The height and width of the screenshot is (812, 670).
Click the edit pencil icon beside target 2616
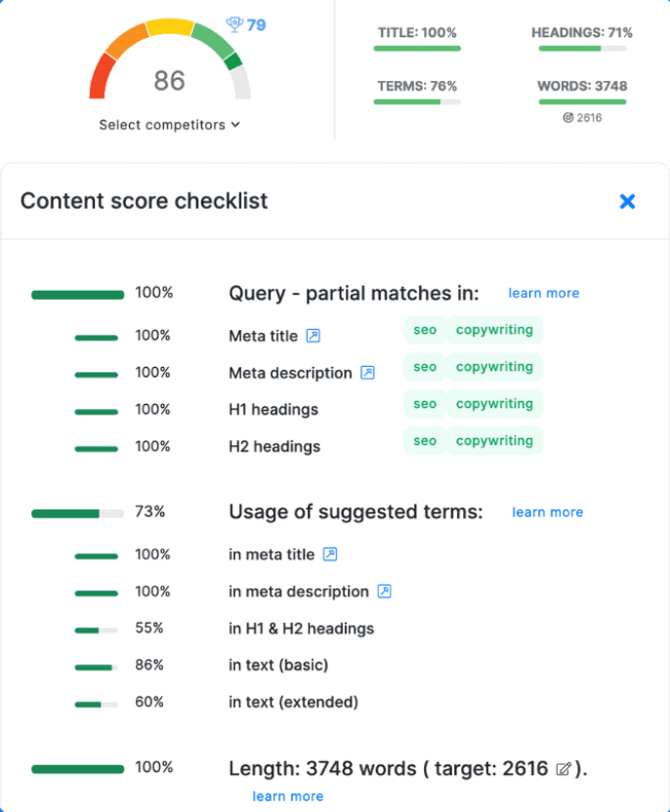pyautogui.click(x=564, y=769)
